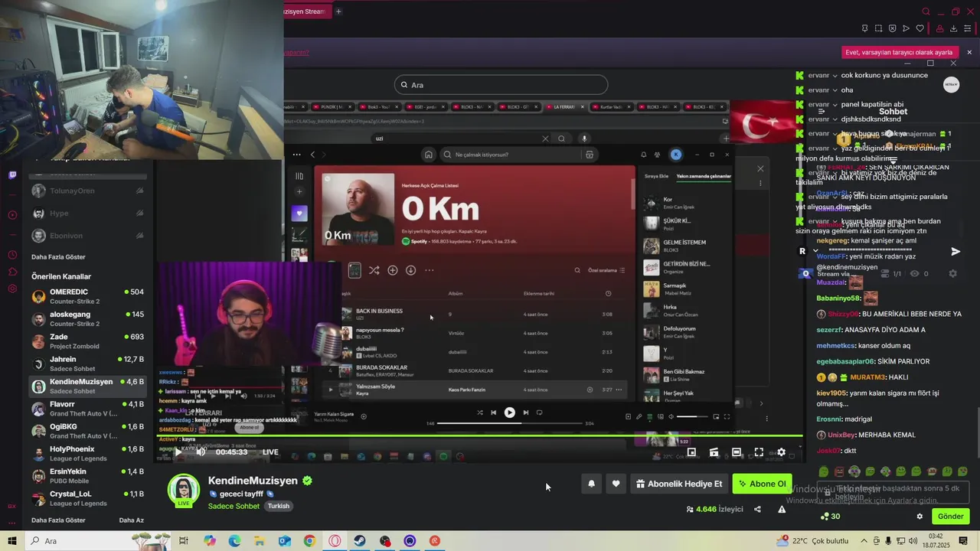Go to previous track in Spotify
This screenshot has width=980, height=551.
[493, 412]
